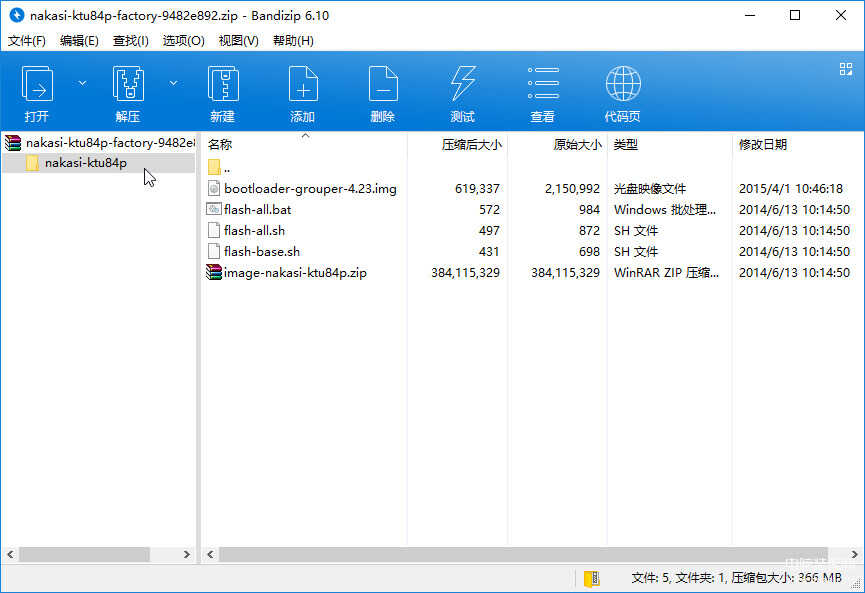Select the nakasi-ktu84p folder name in tree

point(86,163)
